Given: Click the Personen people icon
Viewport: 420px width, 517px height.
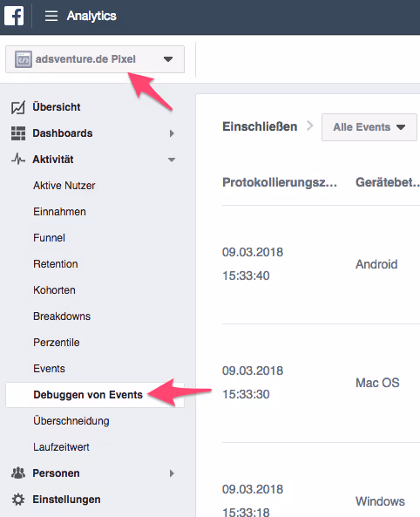Looking at the screenshot, I should [18, 473].
